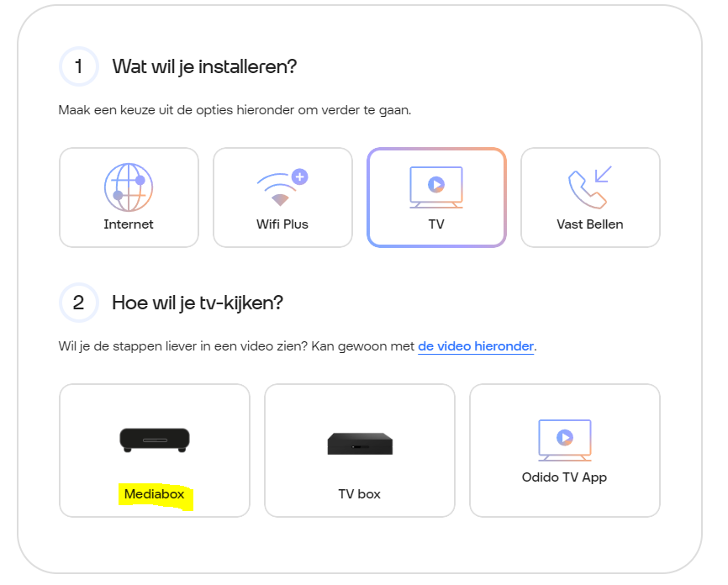728x585 pixels.
Task: Choose the Wifi Plus installation option
Action: click(282, 198)
